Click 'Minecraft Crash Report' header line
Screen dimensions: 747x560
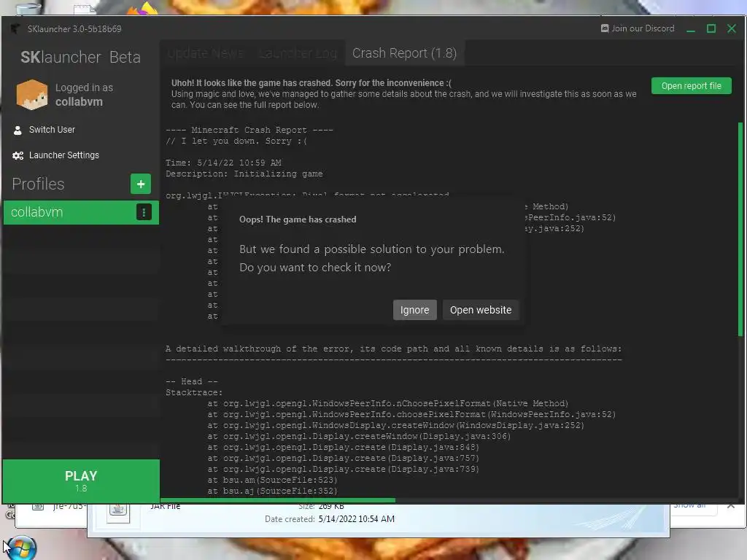click(x=249, y=130)
